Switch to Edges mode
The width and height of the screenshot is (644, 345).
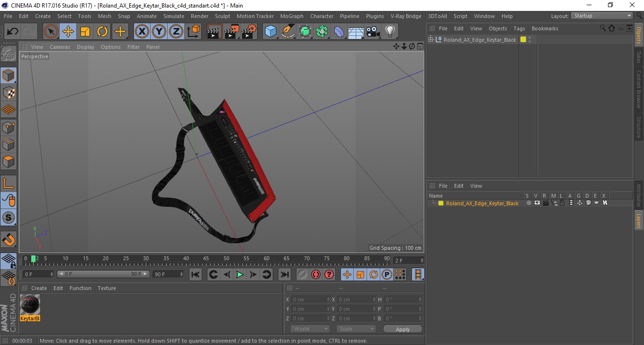(x=9, y=144)
